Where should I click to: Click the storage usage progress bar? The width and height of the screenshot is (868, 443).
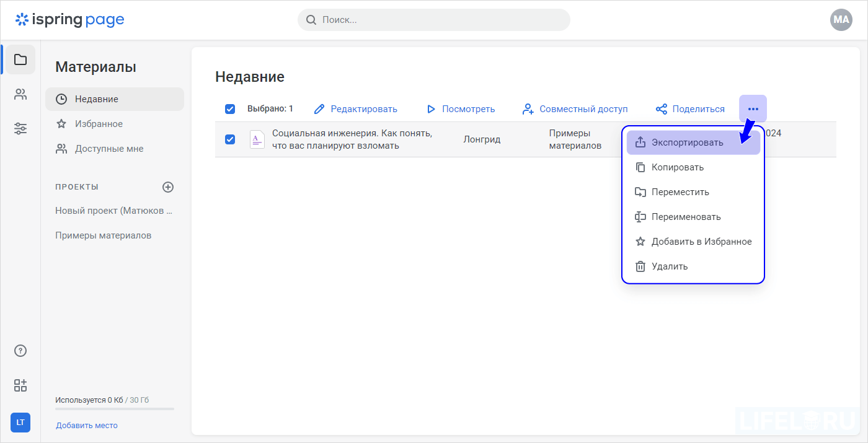114,409
